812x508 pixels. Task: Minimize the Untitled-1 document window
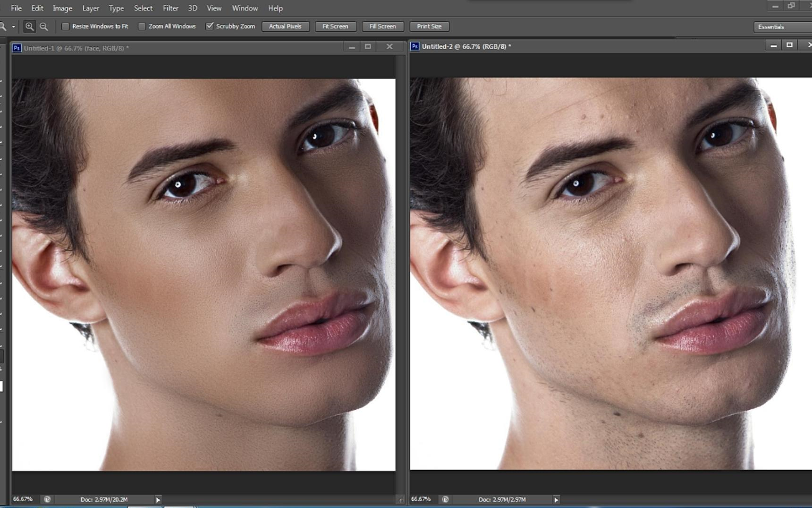coord(352,47)
